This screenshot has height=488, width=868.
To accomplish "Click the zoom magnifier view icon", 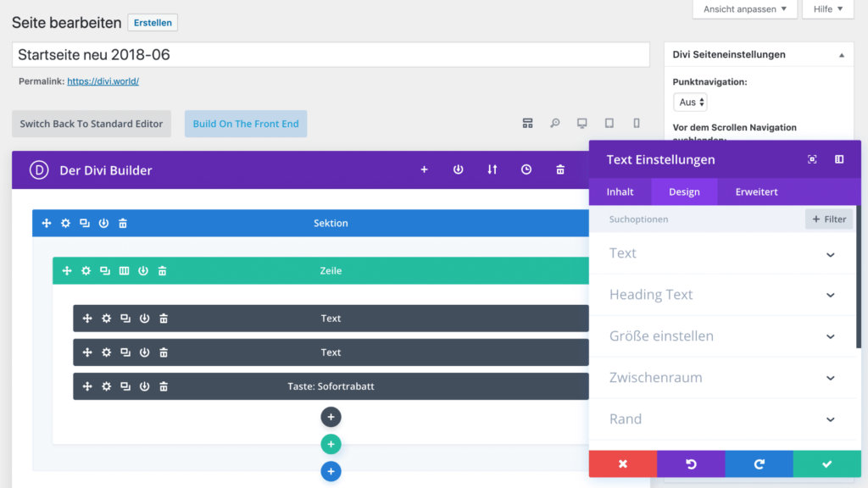I will click(x=554, y=123).
